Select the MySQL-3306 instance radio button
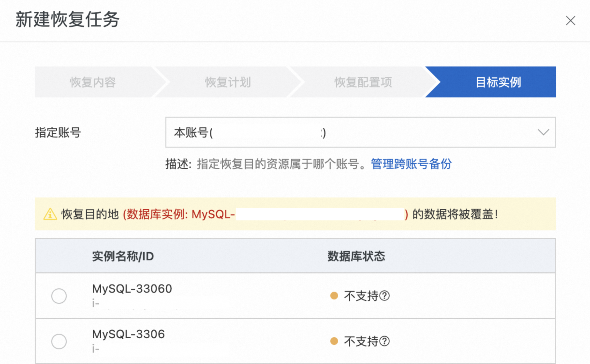Image resolution: width=590 pixels, height=364 pixels. (59, 341)
